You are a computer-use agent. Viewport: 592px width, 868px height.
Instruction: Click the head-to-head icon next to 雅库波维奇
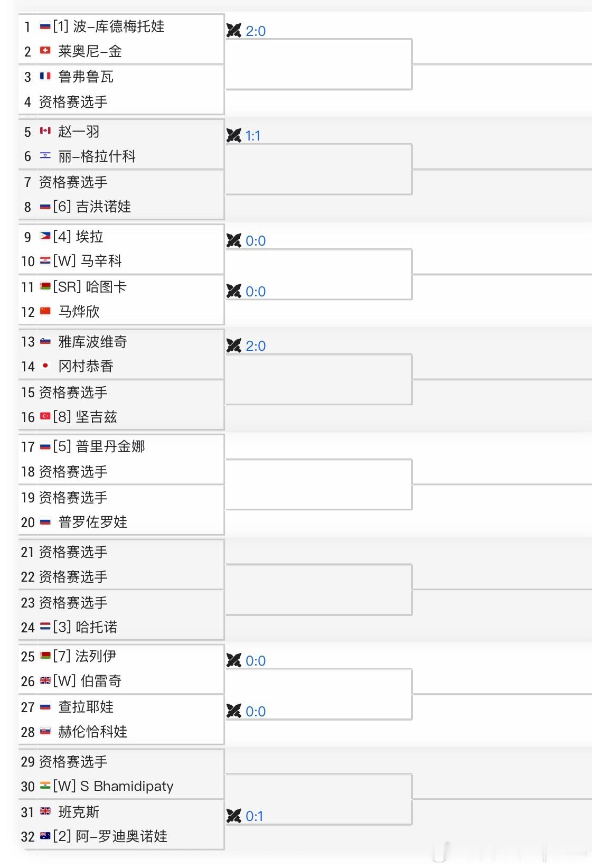coord(233,346)
